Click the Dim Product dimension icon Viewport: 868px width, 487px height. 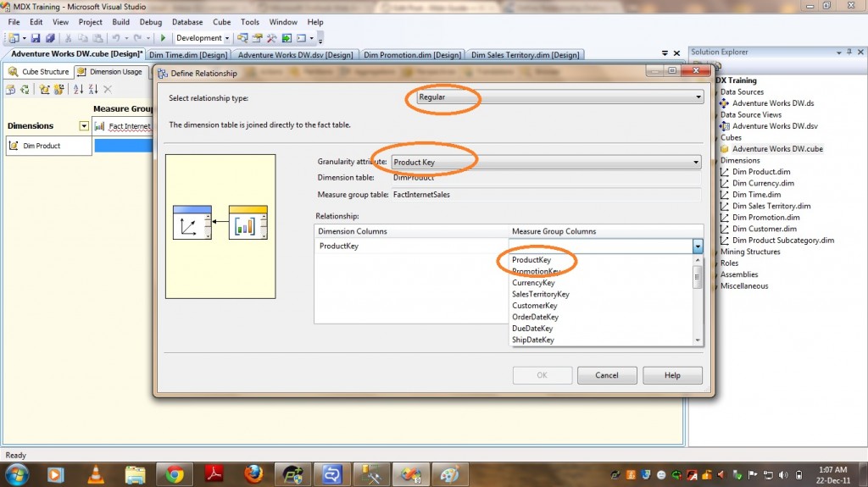(x=14, y=146)
